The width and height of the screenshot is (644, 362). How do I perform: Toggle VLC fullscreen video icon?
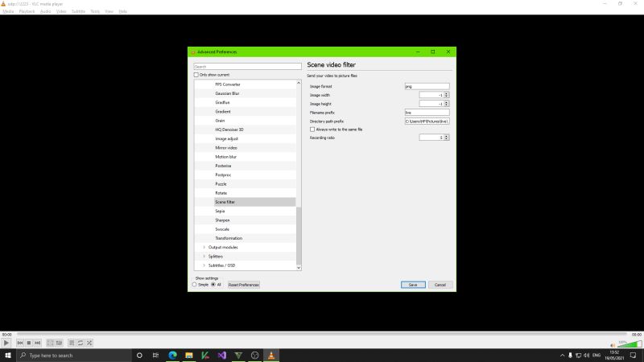[50, 343]
